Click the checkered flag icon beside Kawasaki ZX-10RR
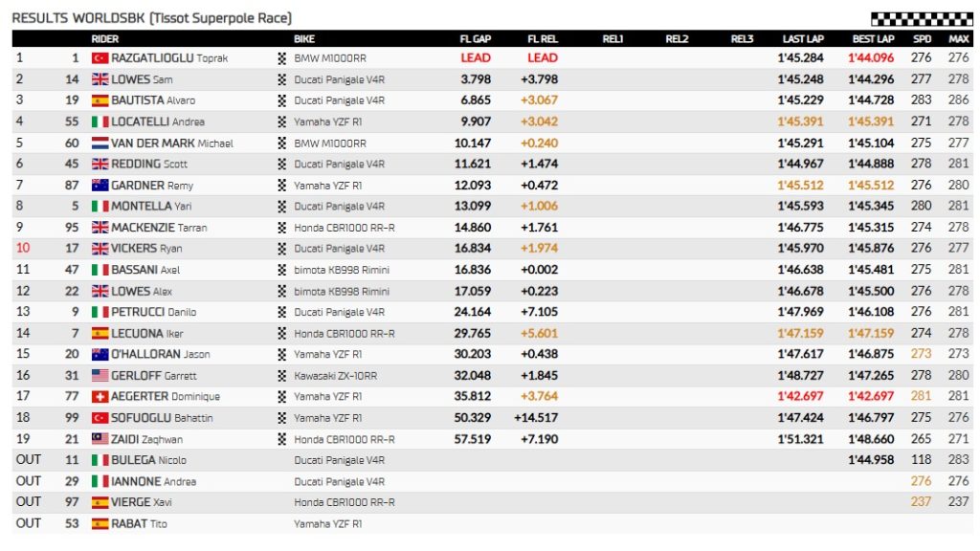The width and height of the screenshot is (980, 551). pos(281,375)
